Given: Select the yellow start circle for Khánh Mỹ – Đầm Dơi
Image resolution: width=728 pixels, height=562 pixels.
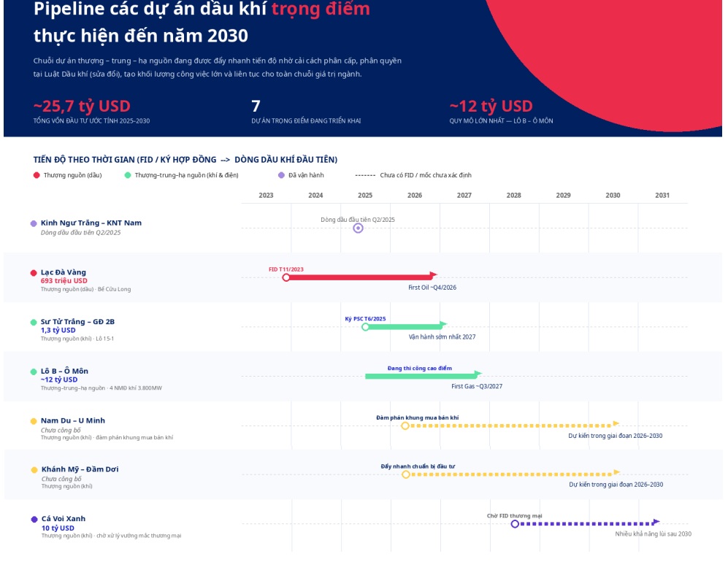Looking at the screenshot, I should pos(406,474).
